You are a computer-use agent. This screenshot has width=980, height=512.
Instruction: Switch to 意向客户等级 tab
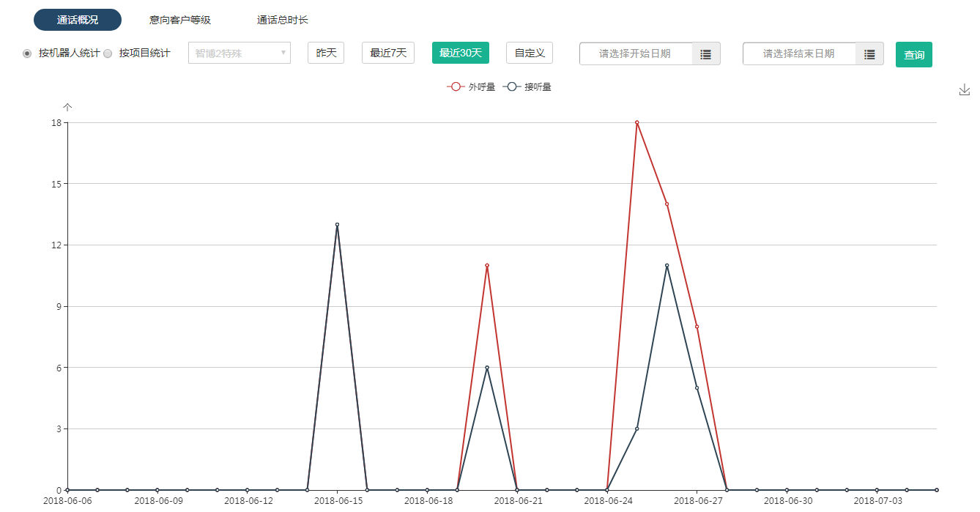180,20
